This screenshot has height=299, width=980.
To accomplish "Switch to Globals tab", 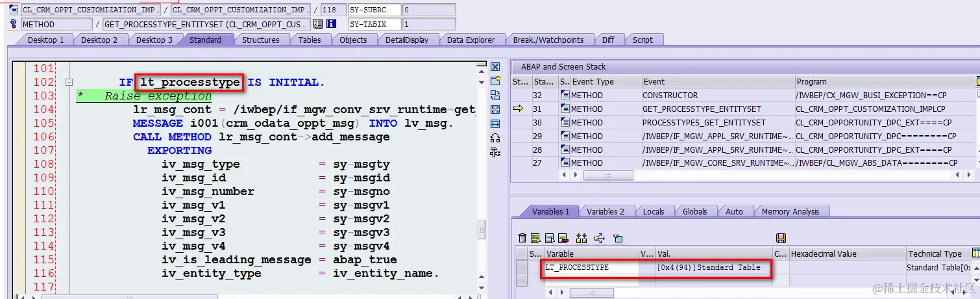I will pos(695,211).
